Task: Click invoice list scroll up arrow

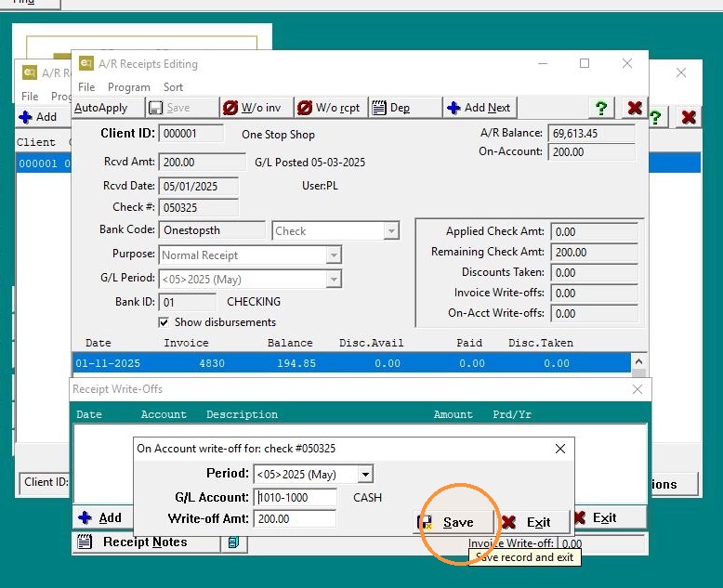Action: (x=638, y=361)
